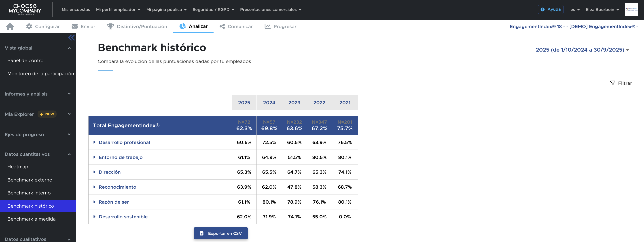Open the es language dropdown

575,9
